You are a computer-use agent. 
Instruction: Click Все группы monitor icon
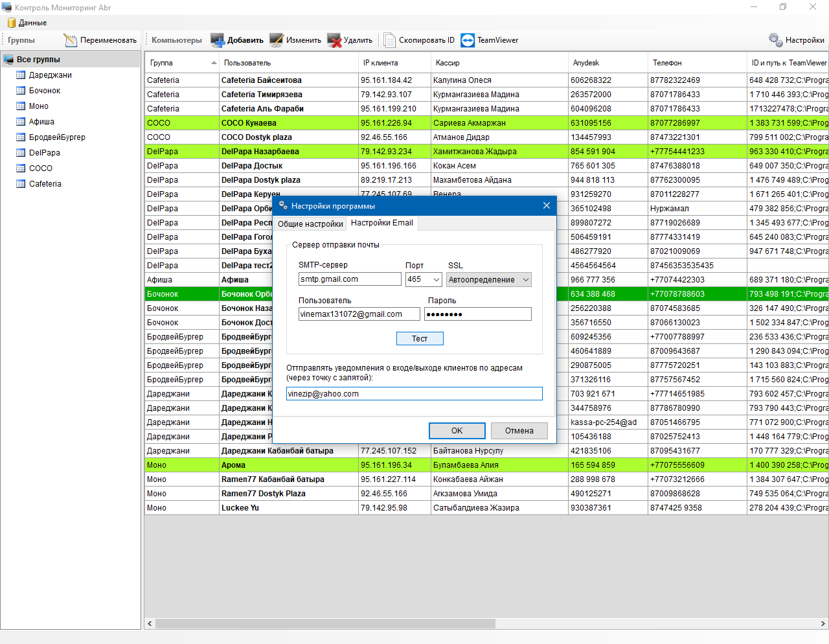point(8,60)
